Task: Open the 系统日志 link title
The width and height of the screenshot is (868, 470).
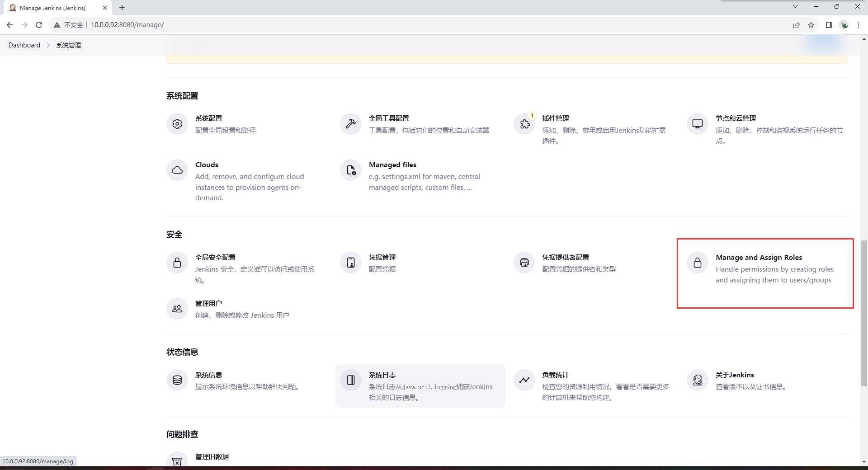Action: tap(382, 375)
